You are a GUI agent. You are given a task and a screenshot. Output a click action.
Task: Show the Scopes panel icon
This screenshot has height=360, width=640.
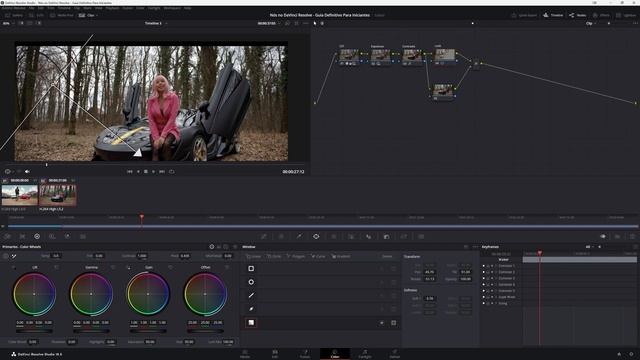point(618,236)
